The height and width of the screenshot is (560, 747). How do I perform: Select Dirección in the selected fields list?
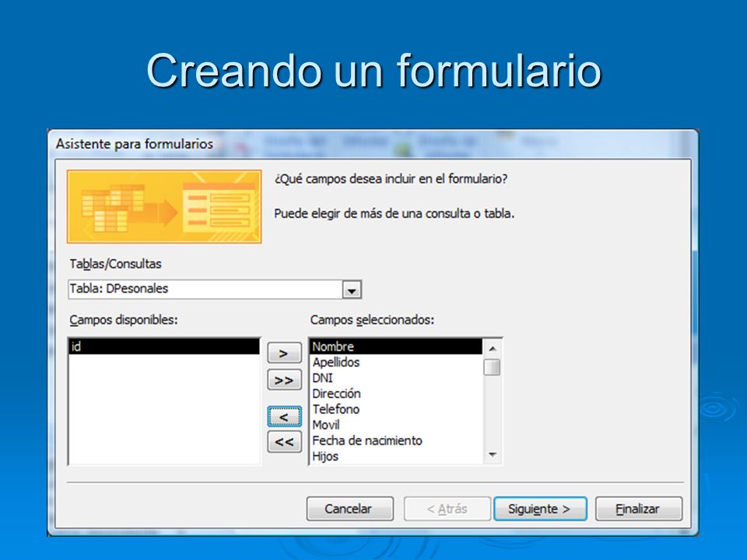396,394
